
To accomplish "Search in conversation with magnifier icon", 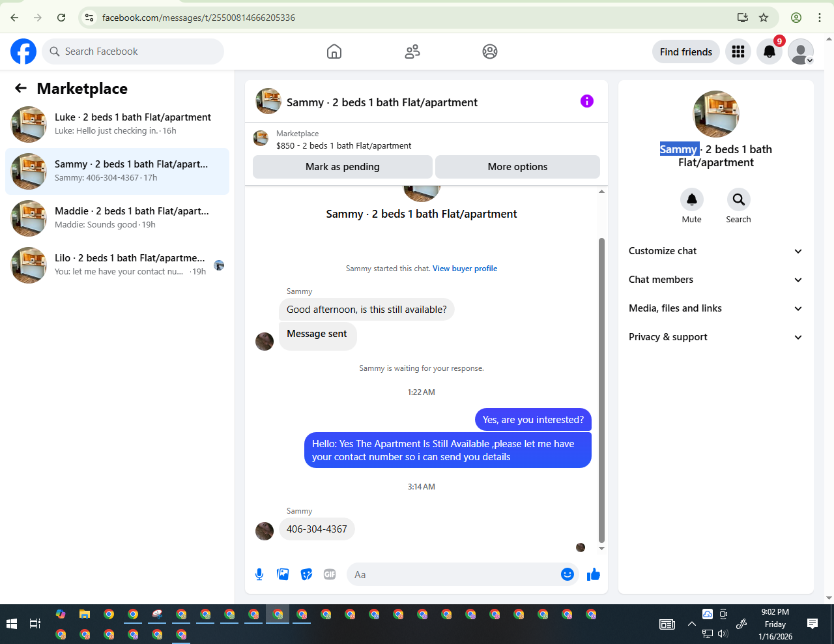I will point(738,199).
